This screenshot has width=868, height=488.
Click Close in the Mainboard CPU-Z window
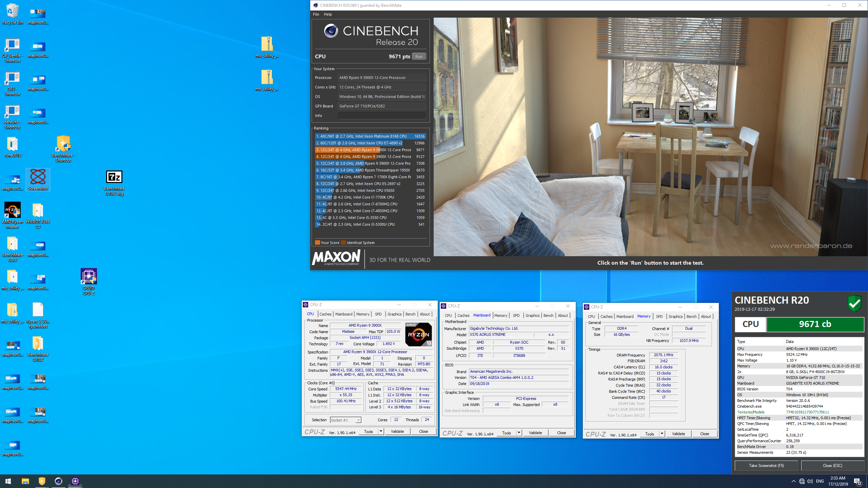[561, 433]
